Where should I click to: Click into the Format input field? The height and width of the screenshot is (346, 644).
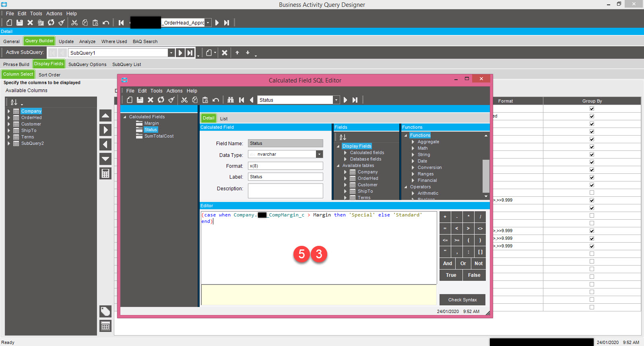click(x=285, y=166)
